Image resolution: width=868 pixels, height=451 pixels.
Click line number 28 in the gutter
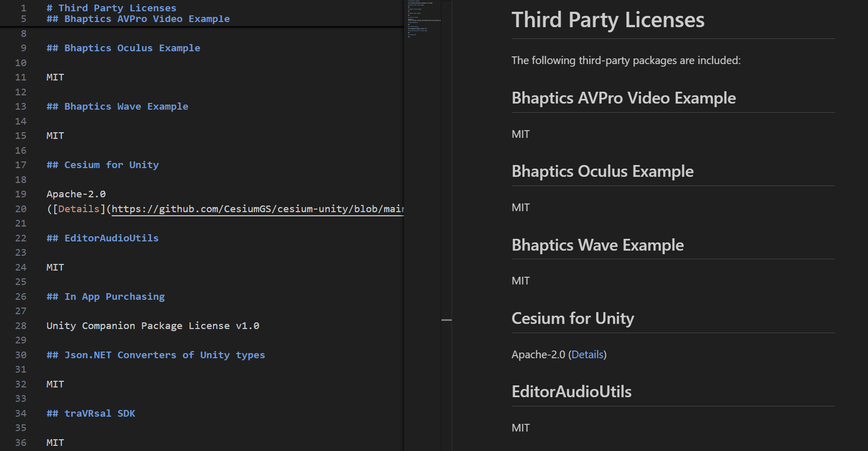point(20,326)
